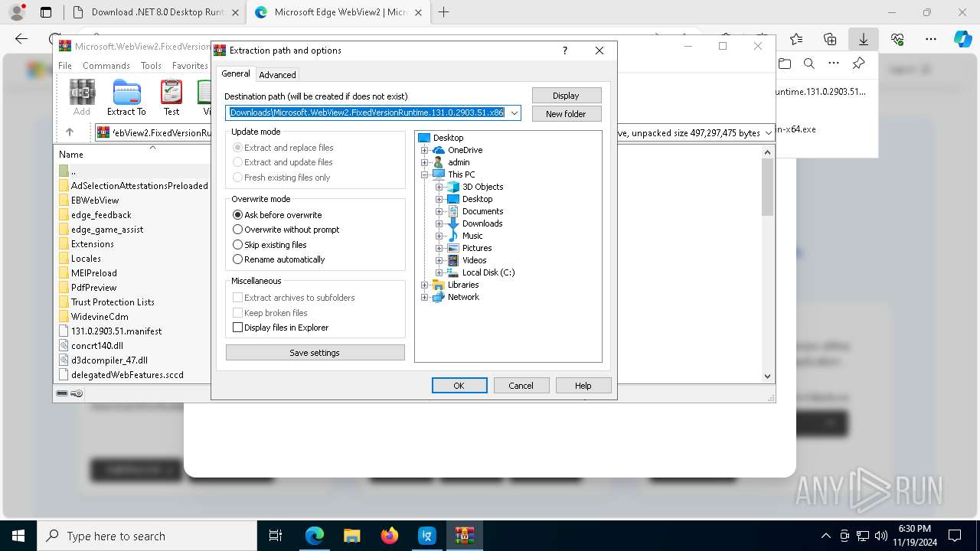Expand the Local Disk (C:) node
Image resolution: width=980 pixels, height=551 pixels.
439,272
